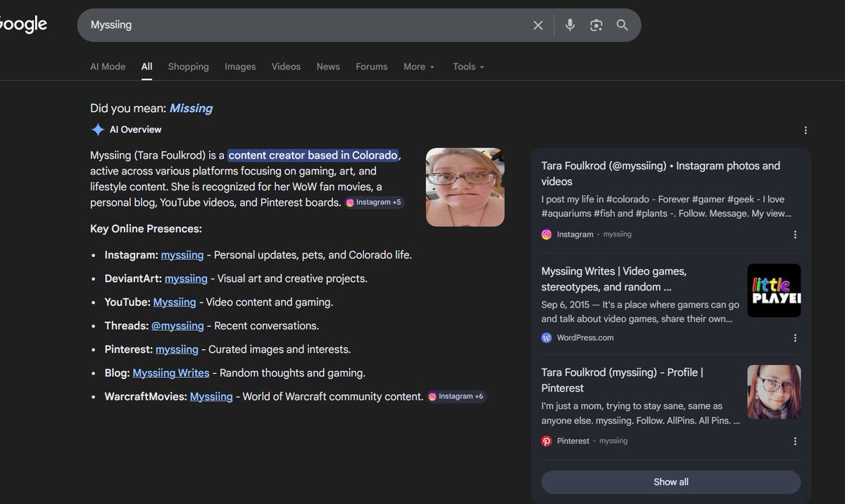This screenshot has height=504, width=845.
Task: Open the Instagram myssiing link in list
Action: pos(182,256)
